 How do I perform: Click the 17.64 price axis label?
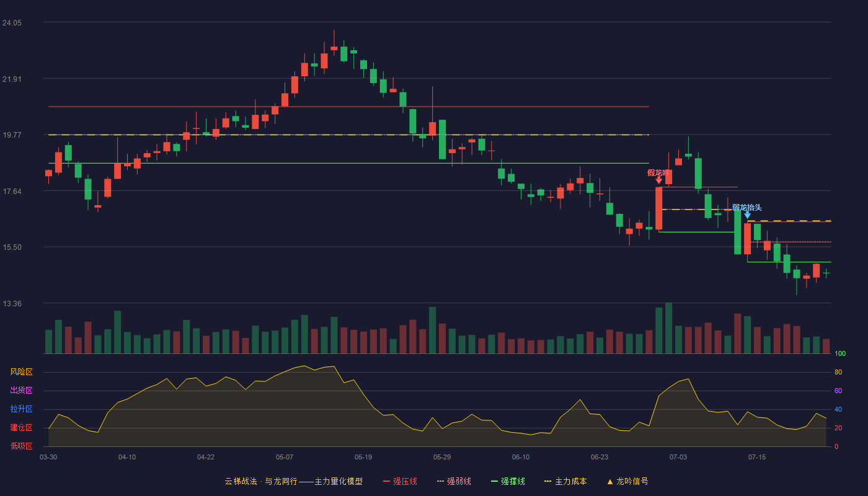coord(12,191)
